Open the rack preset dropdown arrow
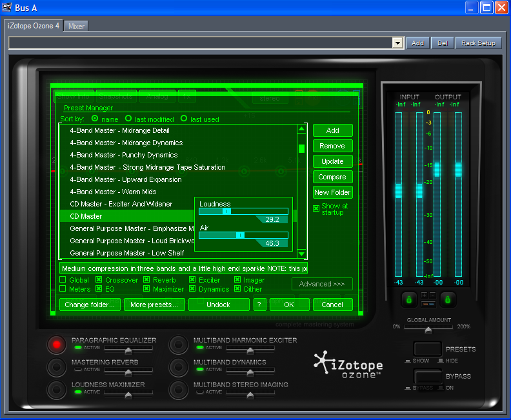Screen dimensions: 511x420 [397, 43]
